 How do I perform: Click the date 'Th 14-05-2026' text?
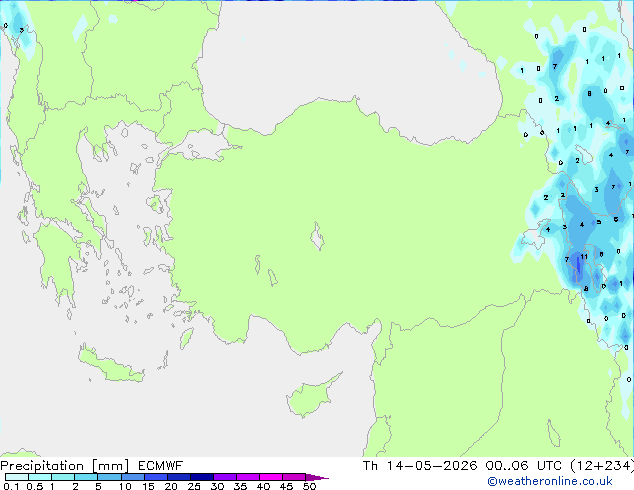(x=420, y=466)
